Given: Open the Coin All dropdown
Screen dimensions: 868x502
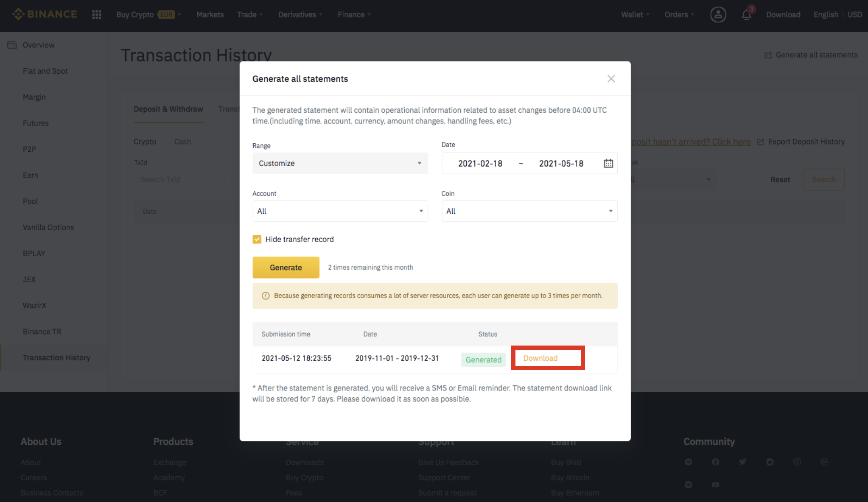Looking at the screenshot, I should (529, 211).
